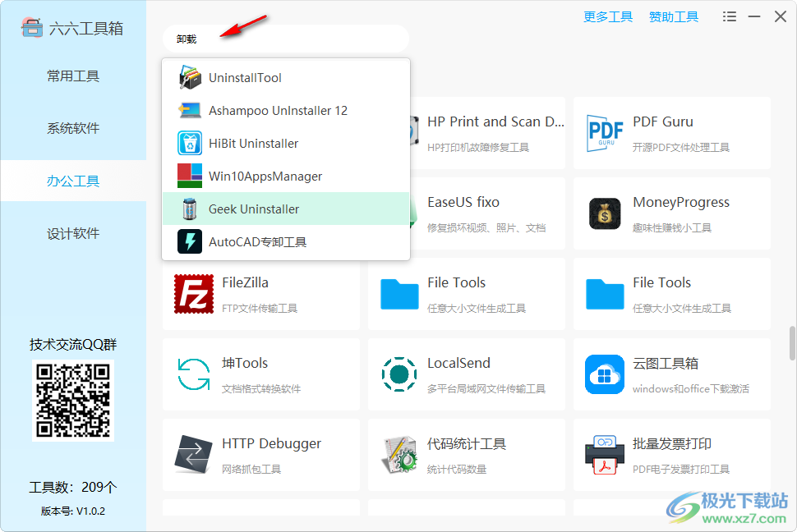
Task: Click the Ashampoo UnInstaller 12 icon
Action: [x=190, y=110]
